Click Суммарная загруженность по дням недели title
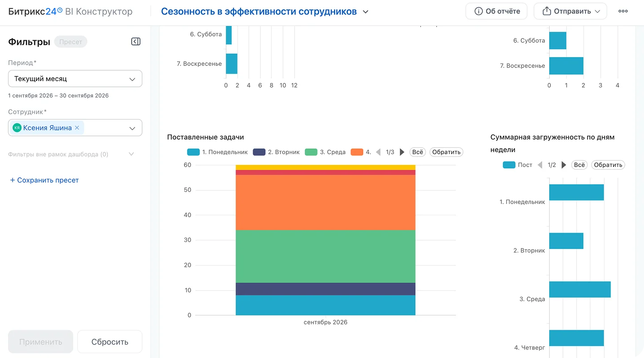 tap(552, 143)
